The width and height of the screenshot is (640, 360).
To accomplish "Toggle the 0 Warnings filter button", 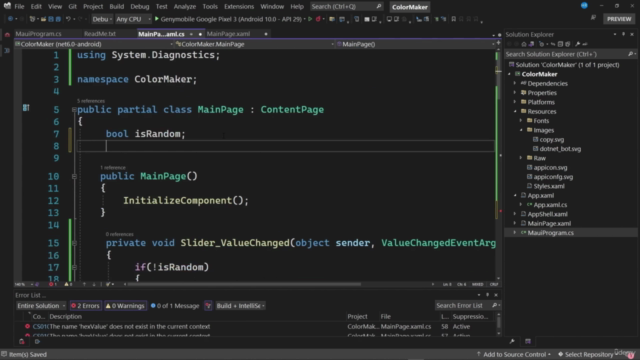I will click(125, 306).
